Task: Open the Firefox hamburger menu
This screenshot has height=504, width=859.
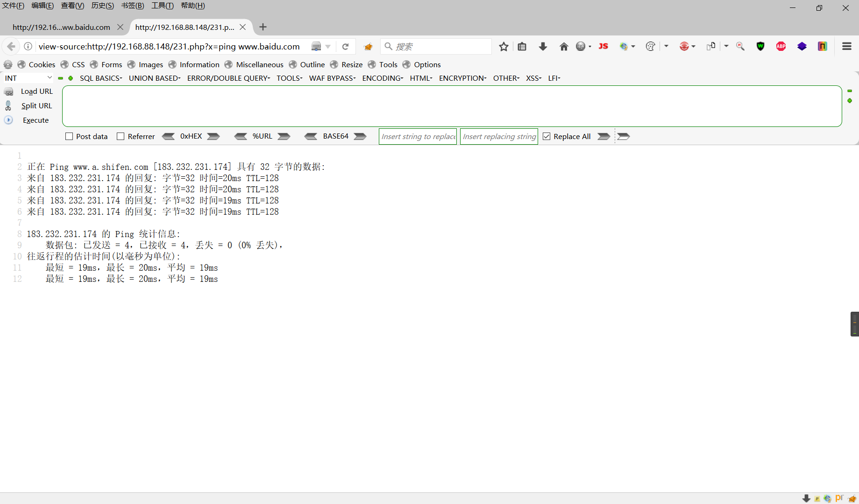Action: [846, 46]
